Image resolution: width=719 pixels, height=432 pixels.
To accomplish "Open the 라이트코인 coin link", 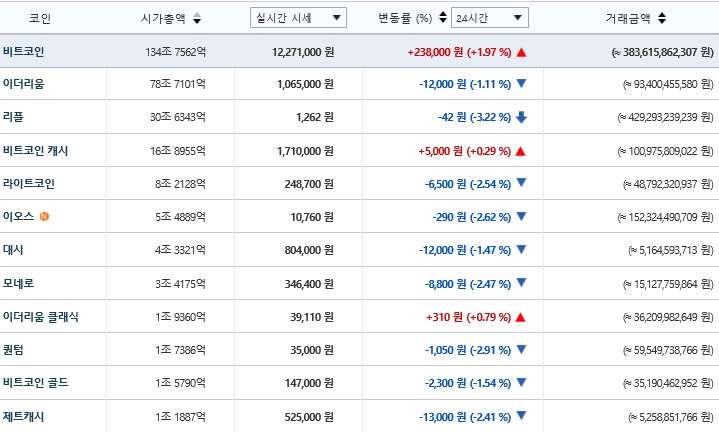I will click(29, 184).
